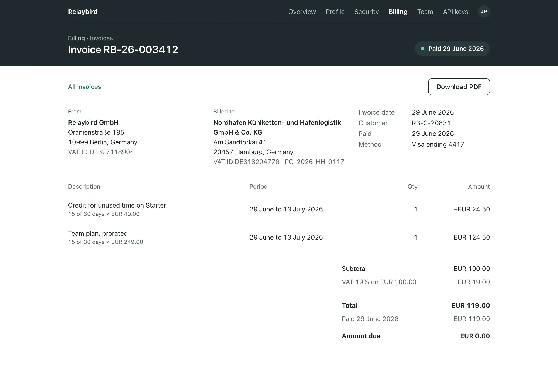Click the EUR 124.50 amount
The width and height of the screenshot is (558, 392).
pyautogui.click(x=472, y=237)
